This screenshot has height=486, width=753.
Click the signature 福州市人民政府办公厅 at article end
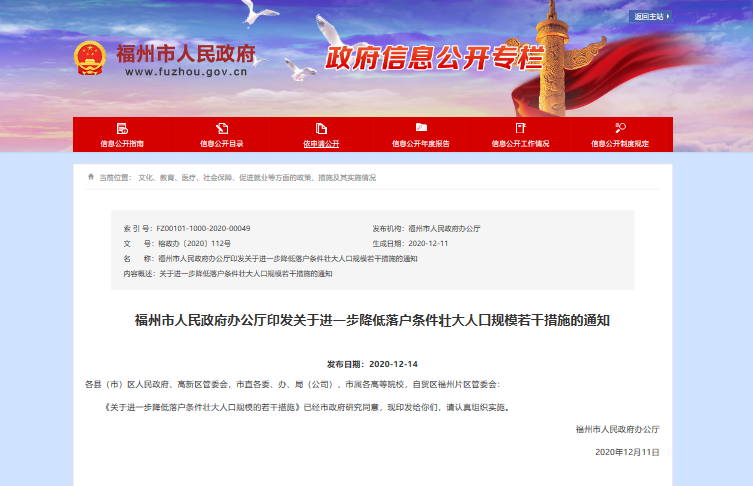[x=618, y=429]
